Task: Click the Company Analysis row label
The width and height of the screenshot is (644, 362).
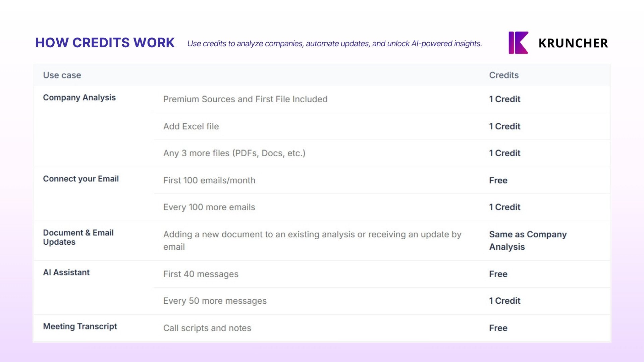Action: point(79,98)
